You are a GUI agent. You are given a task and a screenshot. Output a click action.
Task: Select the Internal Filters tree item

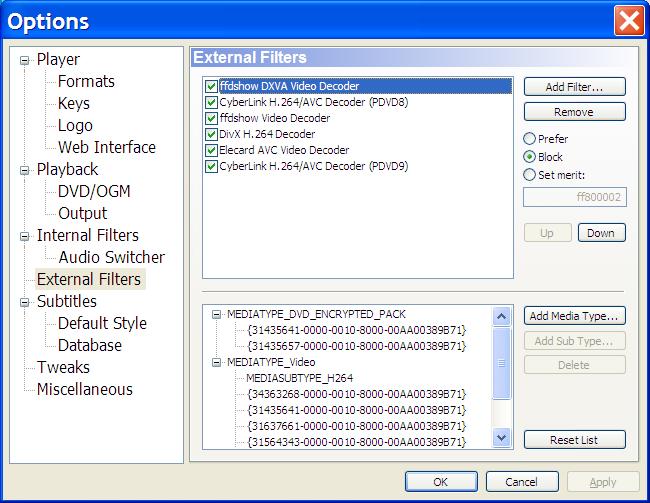(x=87, y=235)
